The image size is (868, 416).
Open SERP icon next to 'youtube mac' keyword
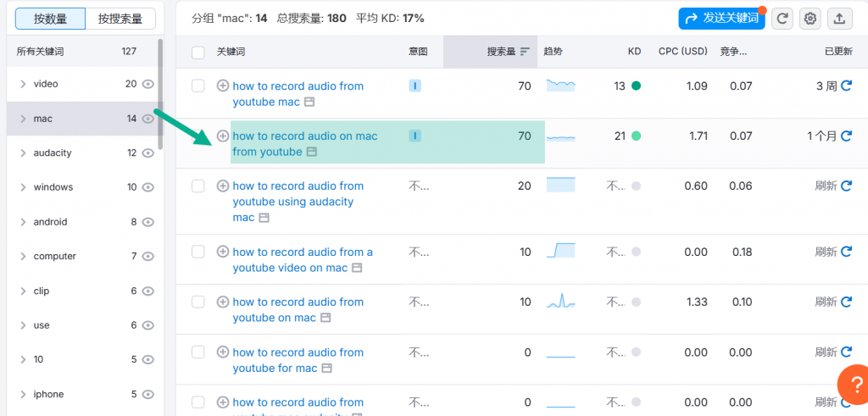[309, 102]
